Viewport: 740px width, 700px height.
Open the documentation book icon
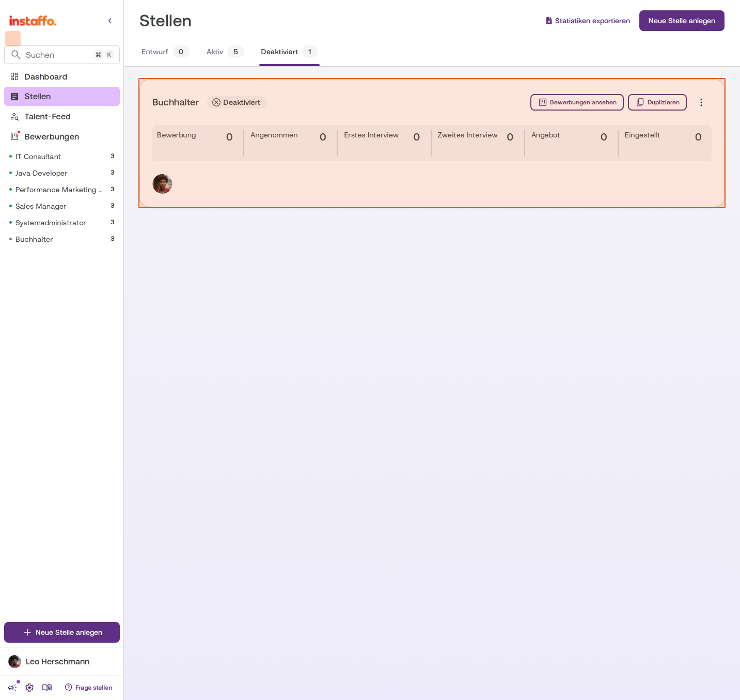(x=47, y=688)
